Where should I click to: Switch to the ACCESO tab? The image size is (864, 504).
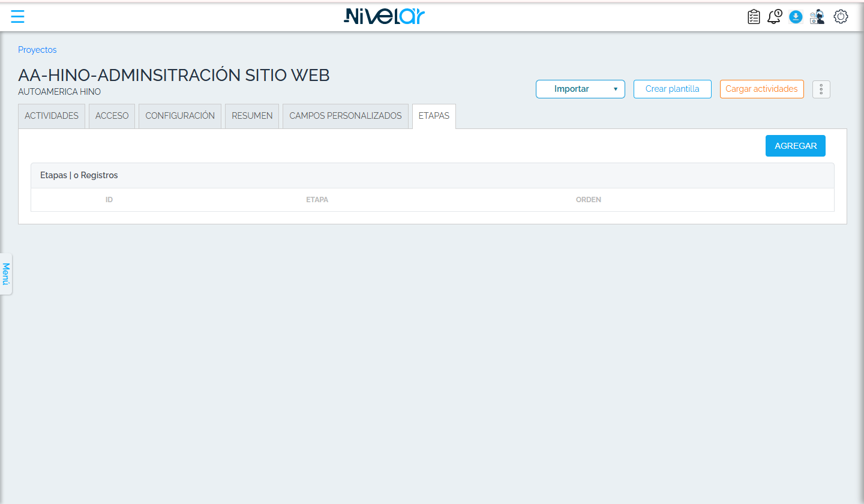click(112, 116)
